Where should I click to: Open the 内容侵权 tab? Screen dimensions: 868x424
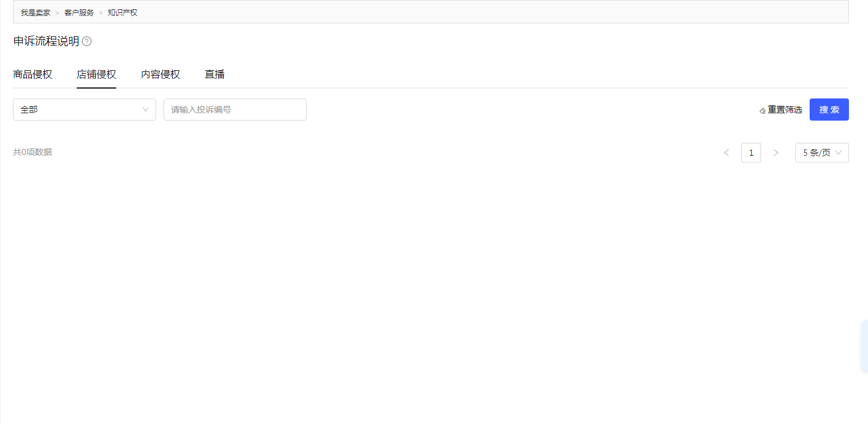tap(160, 74)
